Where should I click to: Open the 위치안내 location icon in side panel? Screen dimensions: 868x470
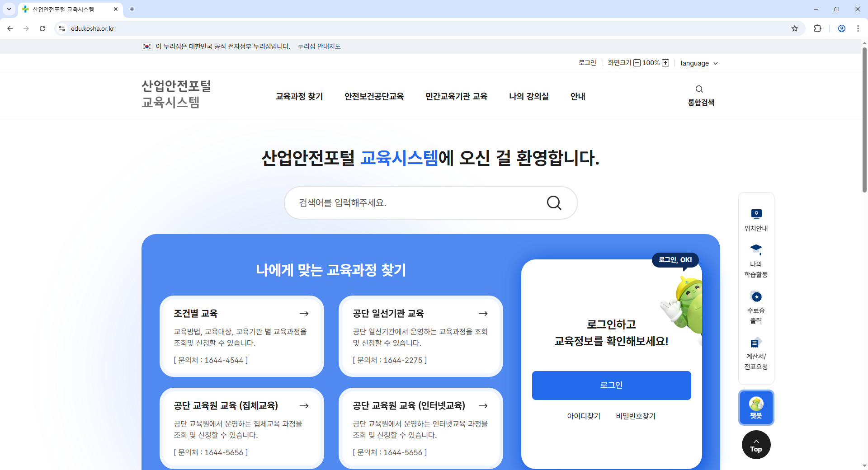(756, 214)
